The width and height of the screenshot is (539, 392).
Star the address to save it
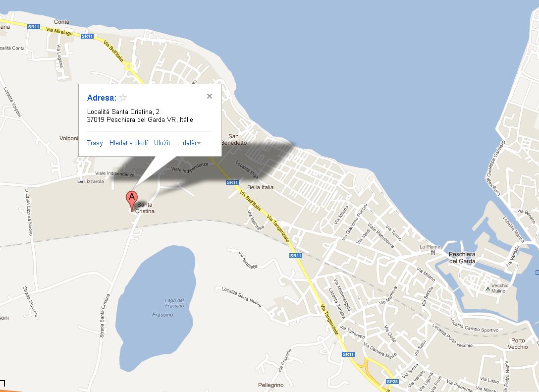point(123,98)
